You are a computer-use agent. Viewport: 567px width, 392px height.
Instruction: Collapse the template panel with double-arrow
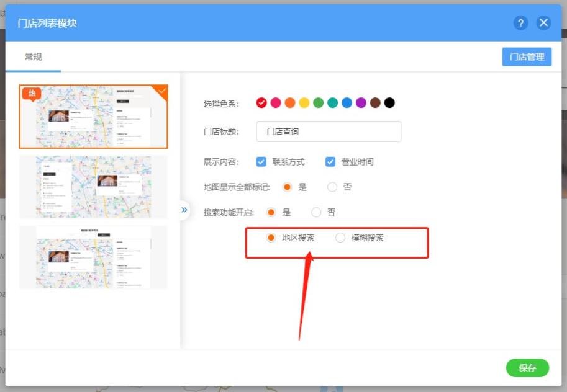(184, 210)
